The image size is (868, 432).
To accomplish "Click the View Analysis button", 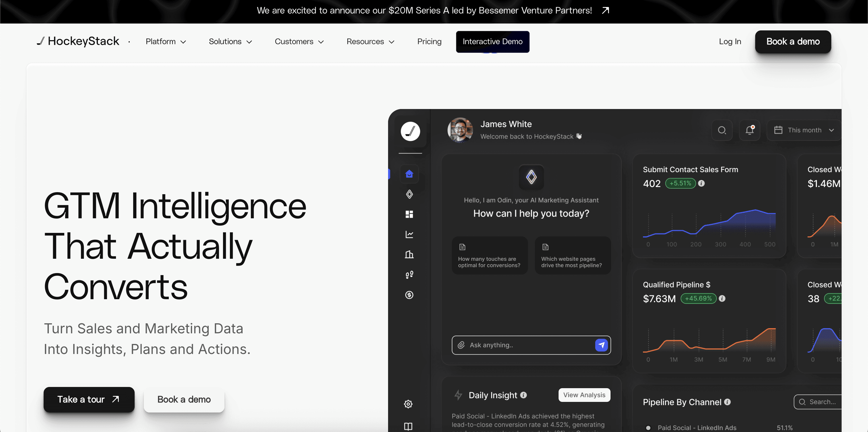I will click(584, 395).
